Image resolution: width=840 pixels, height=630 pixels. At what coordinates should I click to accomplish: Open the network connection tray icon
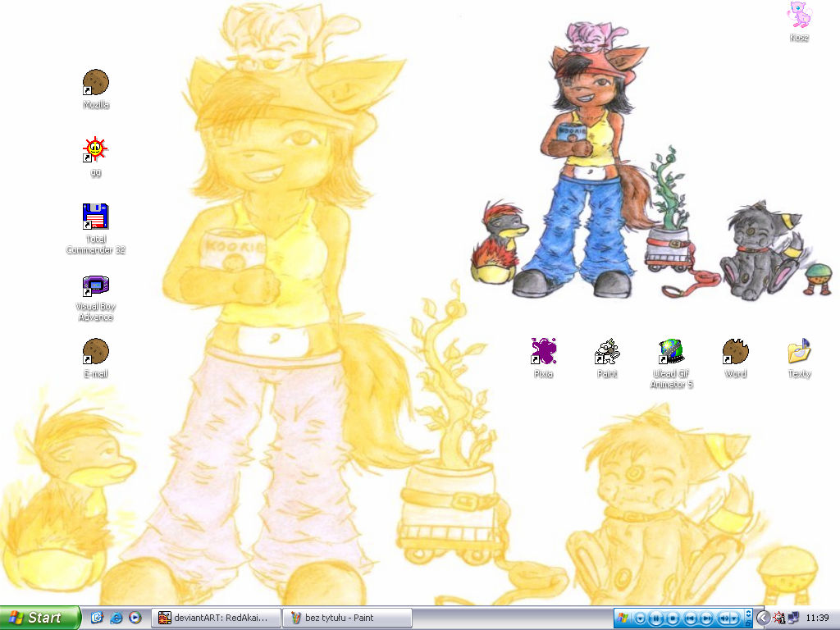point(793,619)
